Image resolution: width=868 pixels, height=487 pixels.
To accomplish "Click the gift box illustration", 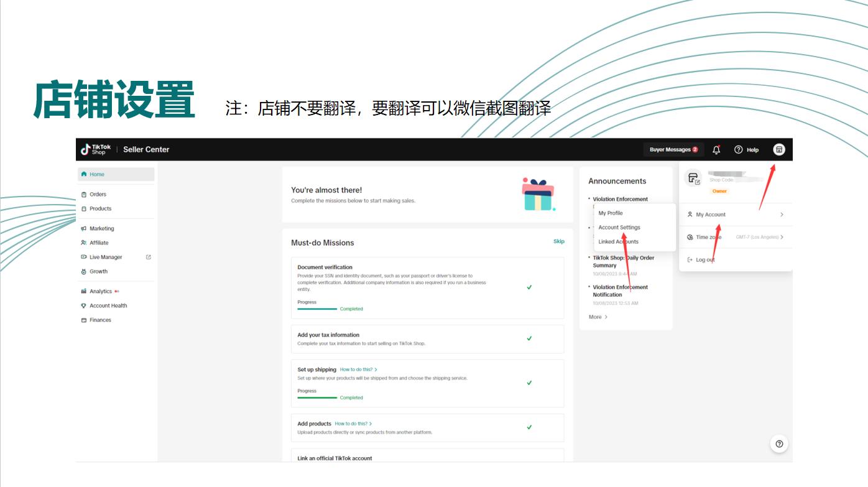I will point(538,195).
